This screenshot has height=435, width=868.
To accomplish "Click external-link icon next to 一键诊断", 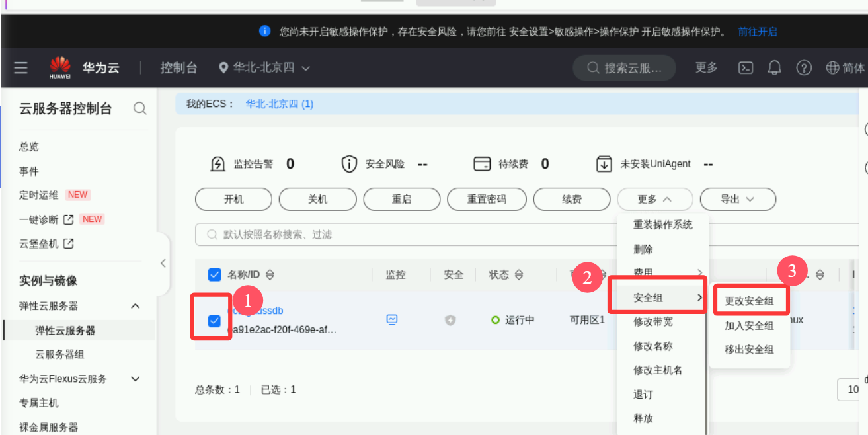I will (x=68, y=219).
